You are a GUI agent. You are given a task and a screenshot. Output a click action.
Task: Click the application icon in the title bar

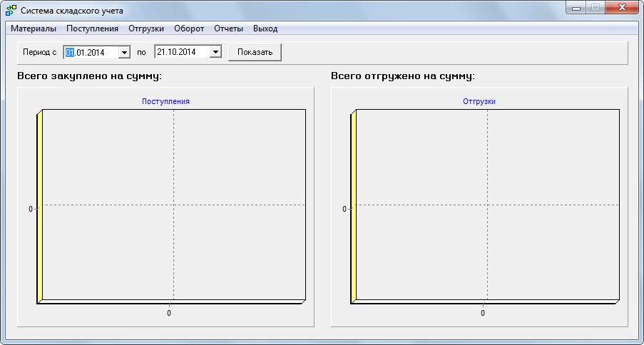coord(11,10)
